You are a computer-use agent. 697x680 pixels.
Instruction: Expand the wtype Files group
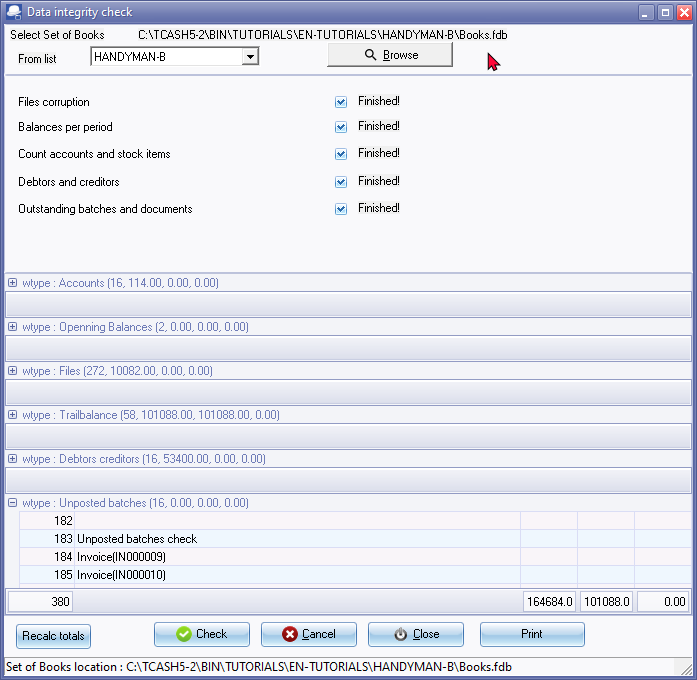(x=13, y=371)
